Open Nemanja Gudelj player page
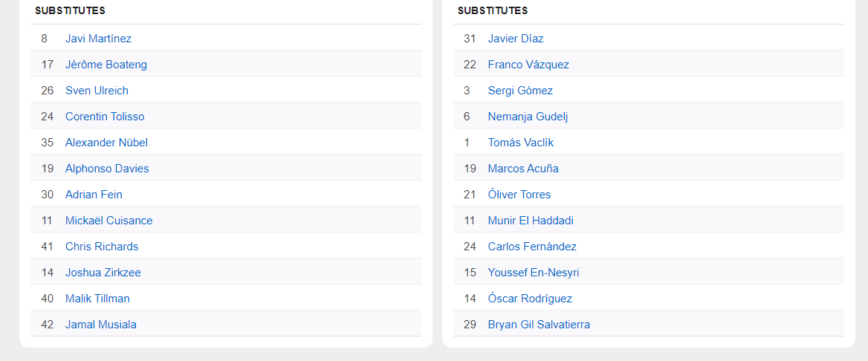 click(x=528, y=117)
